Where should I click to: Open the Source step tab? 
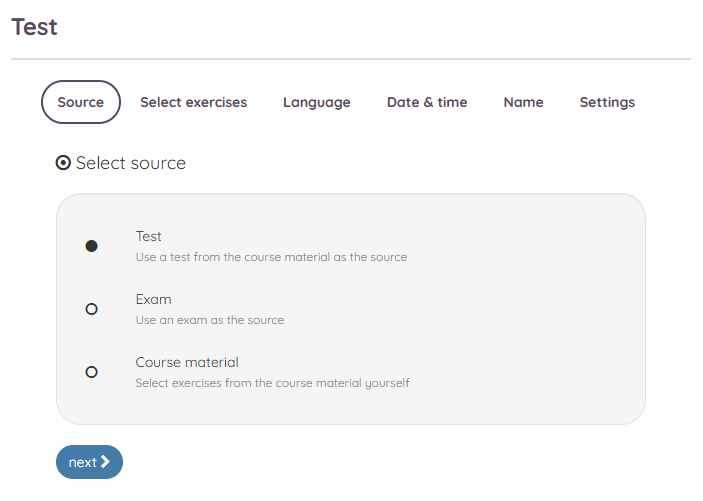[x=81, y=102]
